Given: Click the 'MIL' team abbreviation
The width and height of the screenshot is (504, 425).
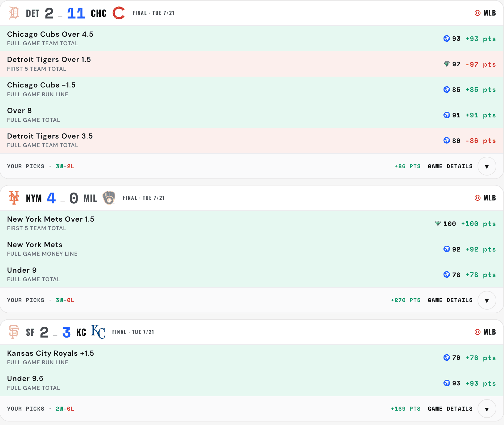Looking at the screenshot, I should coord(90,198).
